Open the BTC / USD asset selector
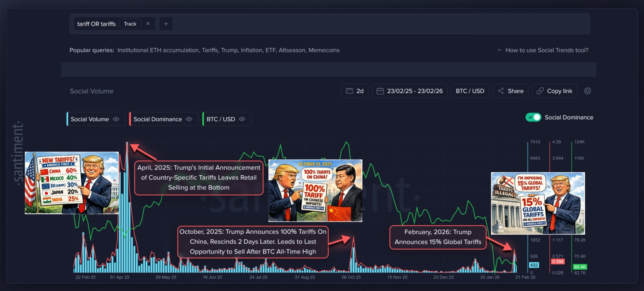 coord(470,91)
